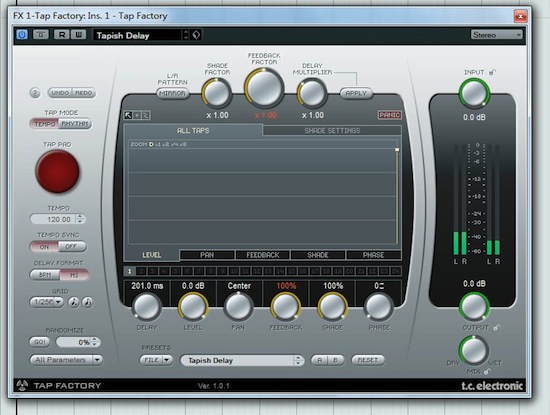550x415 pixels.
Task: Set Delay Format to MS
Action: (74, 275)
